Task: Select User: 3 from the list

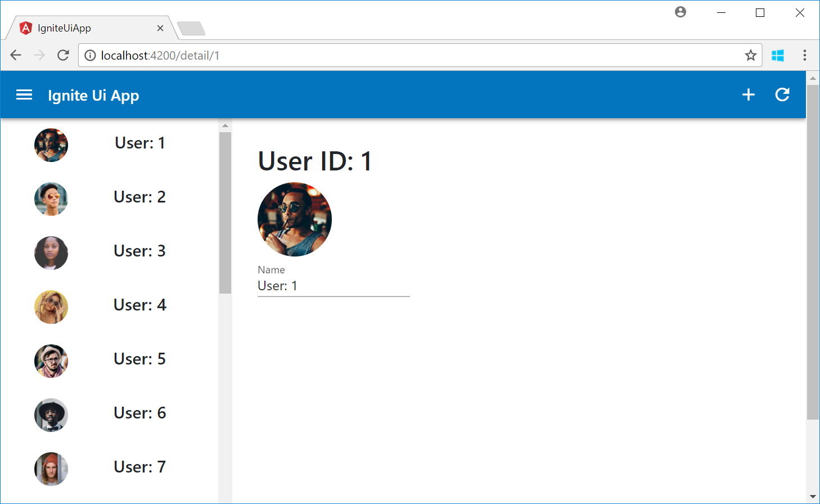Action: pyautogui.click(x=139, y=251)
